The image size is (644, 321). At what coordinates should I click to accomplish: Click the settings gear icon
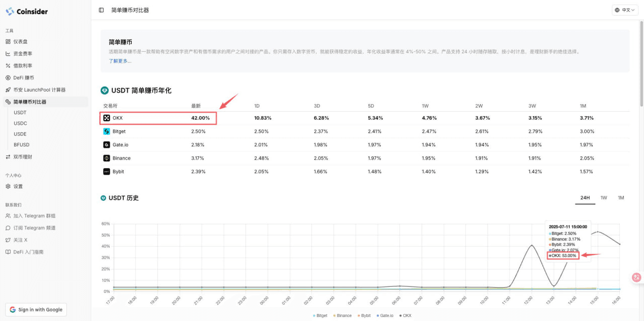coord(8,186)
